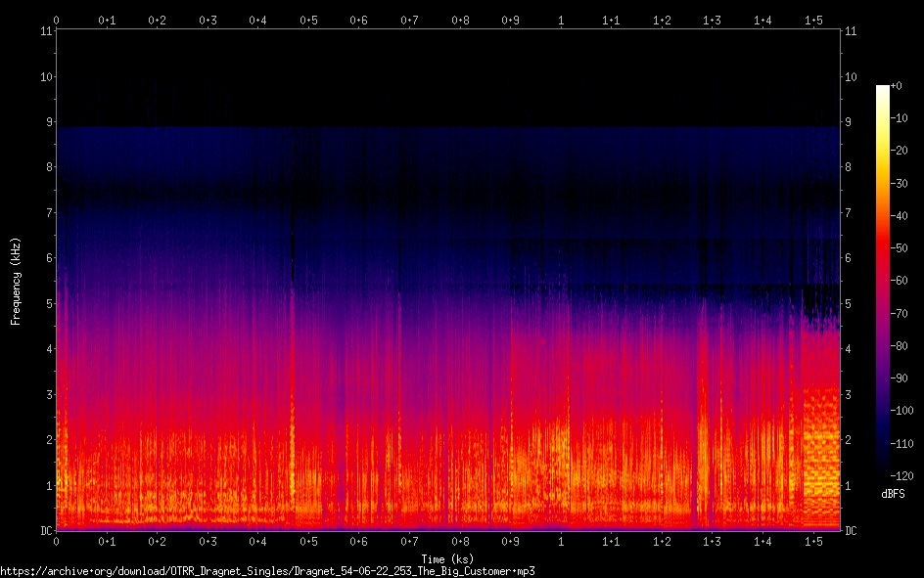The image size is (924, 578).
Task: Select the 0.1 tick on top time axis
Action: point(107,20)
